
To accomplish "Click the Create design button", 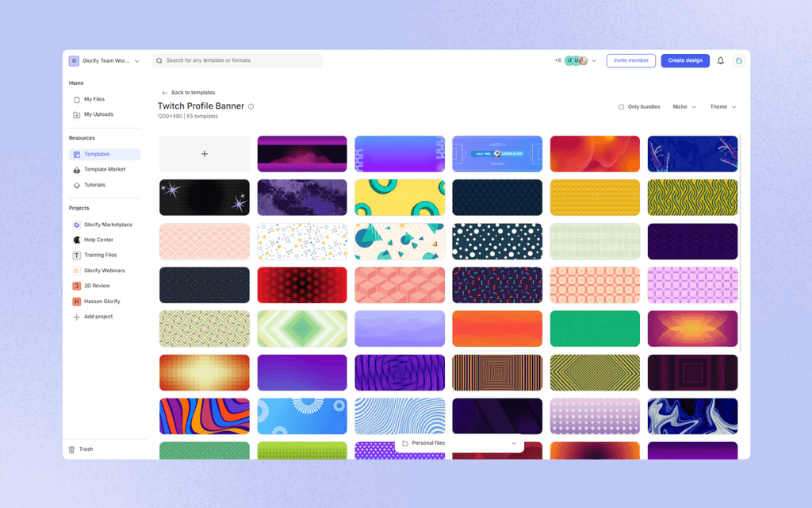I will 684,60.
